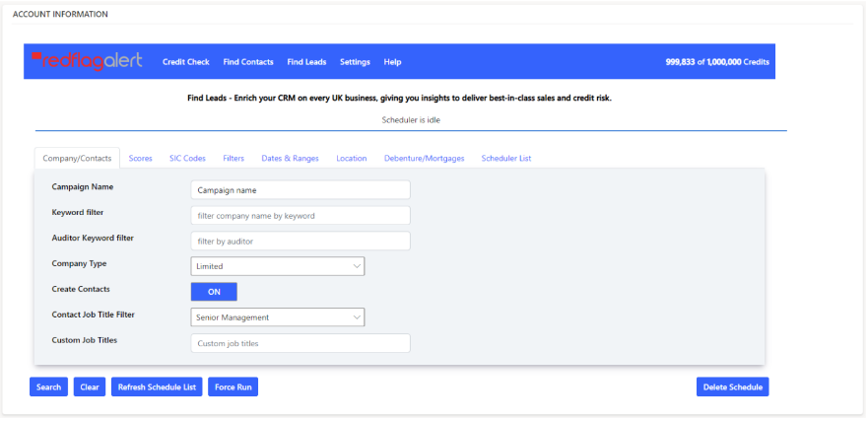Screen dimensions: 868x421
Task: Click the Campaign Name input field
Action: pyautogui.click(x=300, y=190)
